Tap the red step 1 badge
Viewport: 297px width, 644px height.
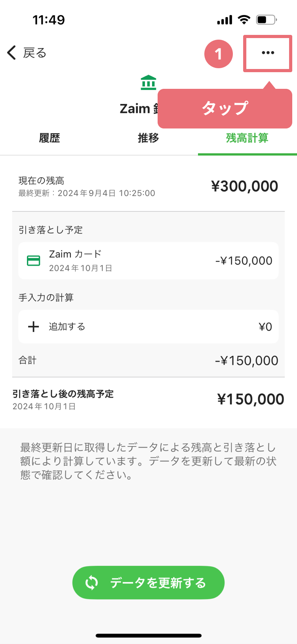point(218,54)
